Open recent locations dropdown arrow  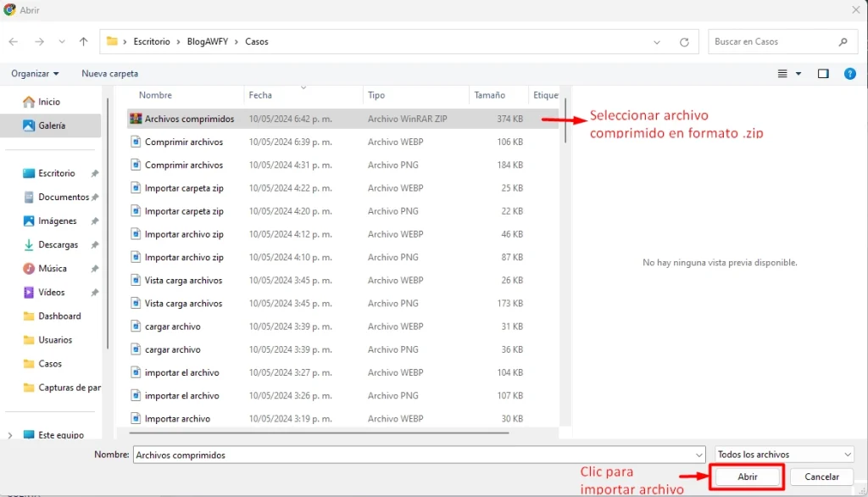tap(61, 42)
